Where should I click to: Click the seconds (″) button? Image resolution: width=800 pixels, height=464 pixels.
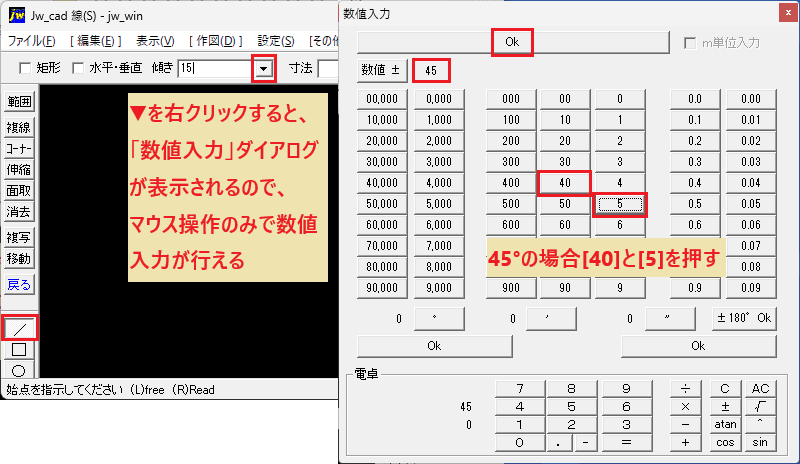pos(670,319)
